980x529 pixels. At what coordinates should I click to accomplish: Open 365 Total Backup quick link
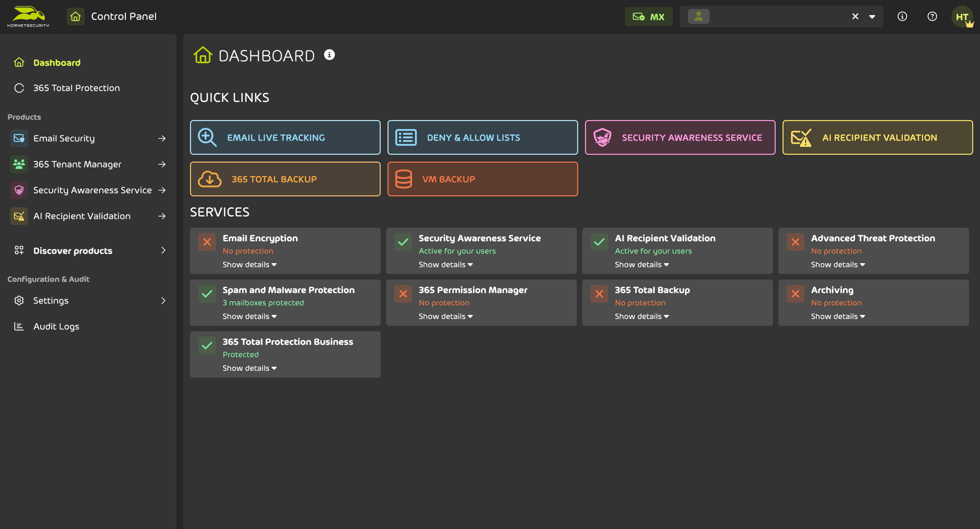coord(285,179)
